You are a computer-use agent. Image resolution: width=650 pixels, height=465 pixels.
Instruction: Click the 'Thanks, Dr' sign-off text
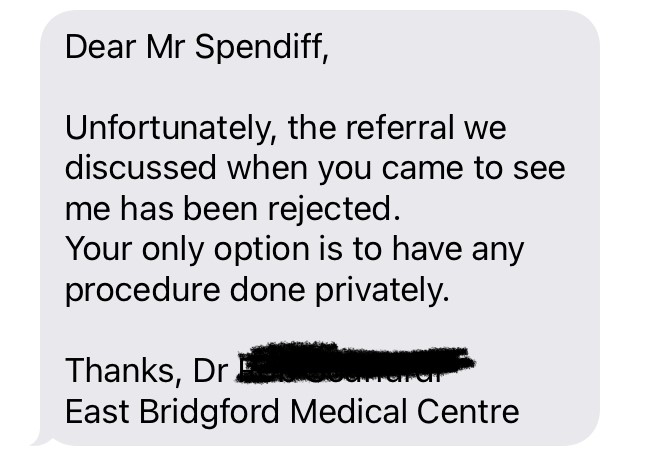147,370
